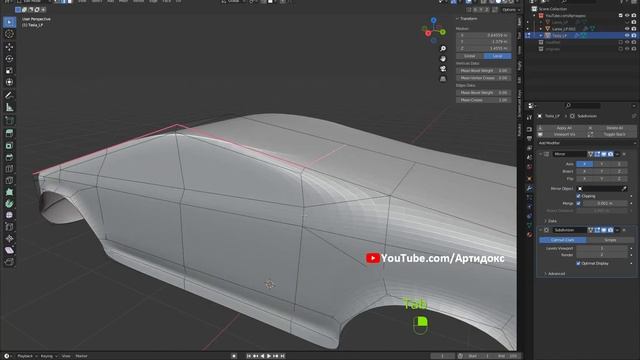Enable Bisect X toggle

pyautogui.click(x=584, y=171)
